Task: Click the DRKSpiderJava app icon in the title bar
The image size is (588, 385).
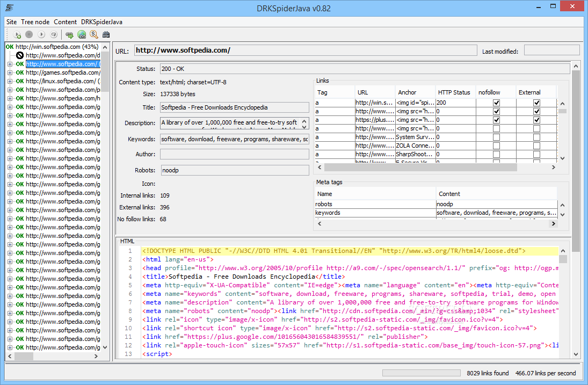Action: (x=9, y=8)
